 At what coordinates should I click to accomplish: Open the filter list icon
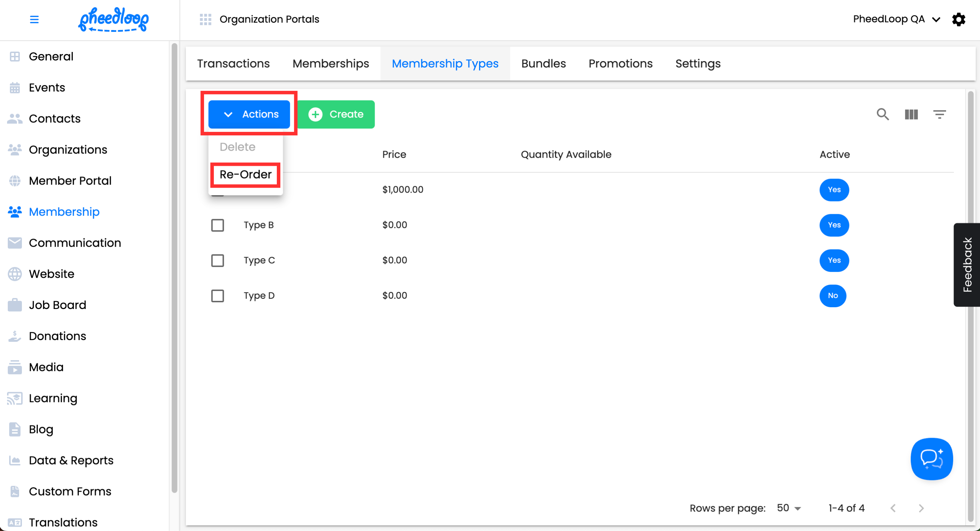[939, 114]
